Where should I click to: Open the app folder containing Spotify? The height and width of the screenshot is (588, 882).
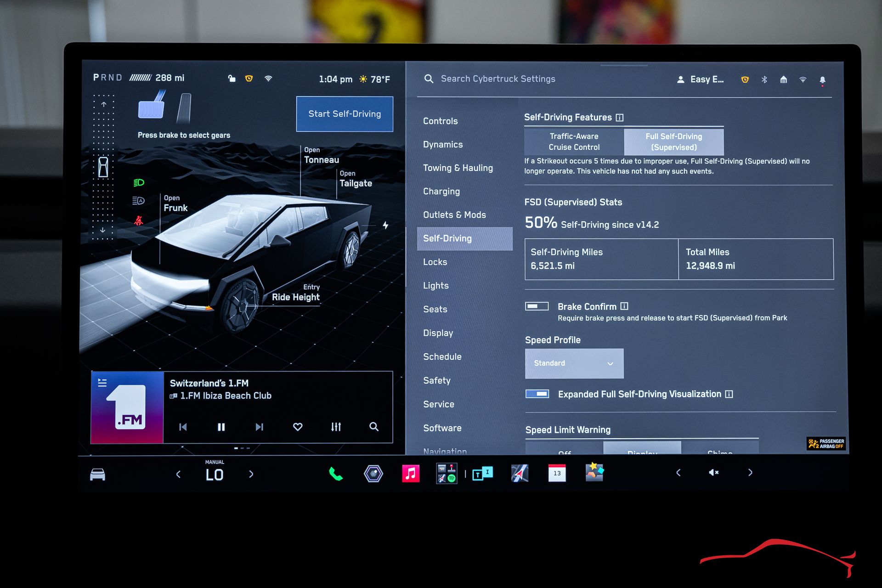(447, 473)
